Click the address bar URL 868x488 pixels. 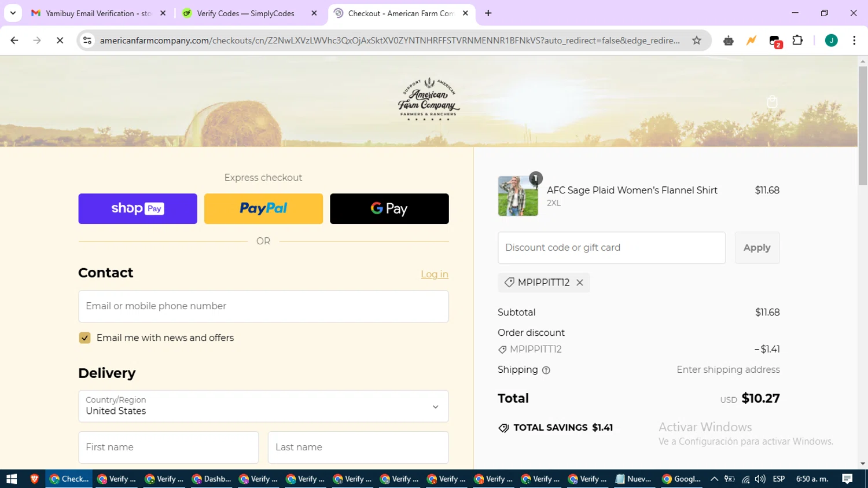click(389, 41)
